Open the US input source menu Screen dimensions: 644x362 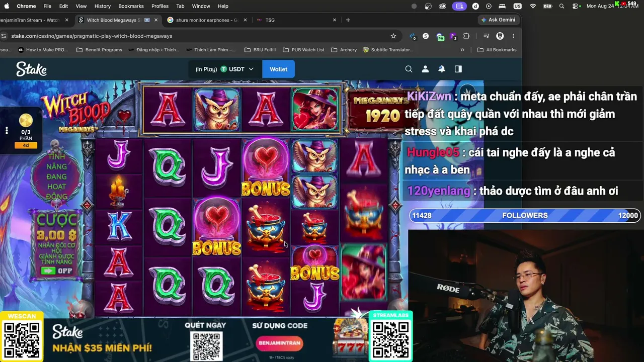click(518, 6)
